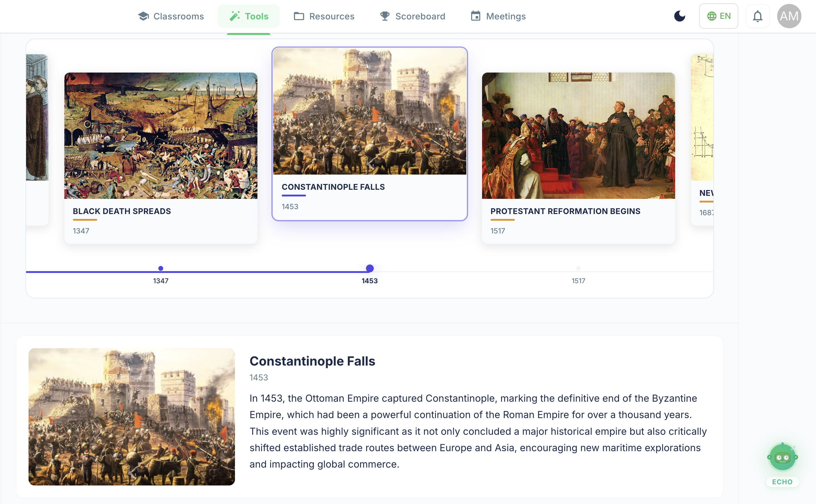
Task: Jump to the 1347 timeline dot
Action: pos(161,268)
